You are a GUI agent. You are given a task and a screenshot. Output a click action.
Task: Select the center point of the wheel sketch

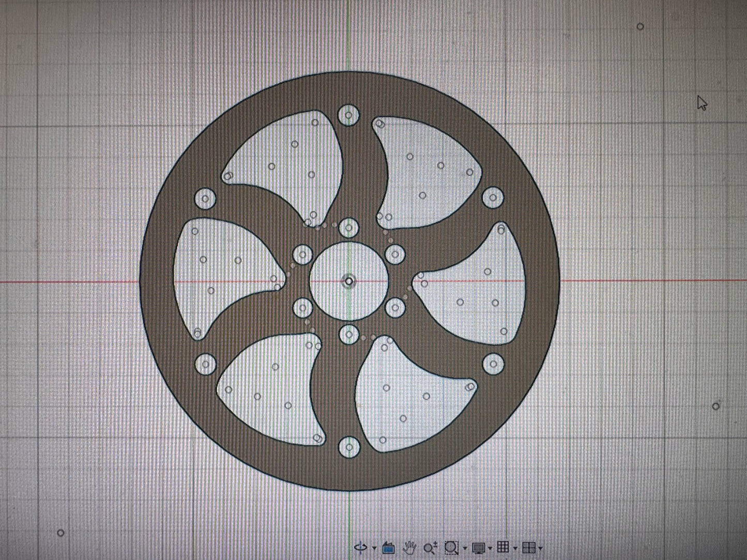[x=350, y=281]
